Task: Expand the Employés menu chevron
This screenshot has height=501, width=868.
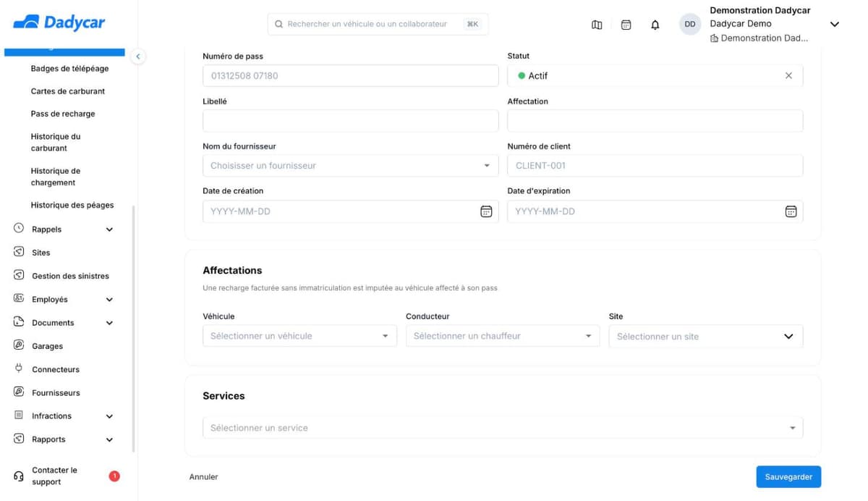Action: [109, 300]
